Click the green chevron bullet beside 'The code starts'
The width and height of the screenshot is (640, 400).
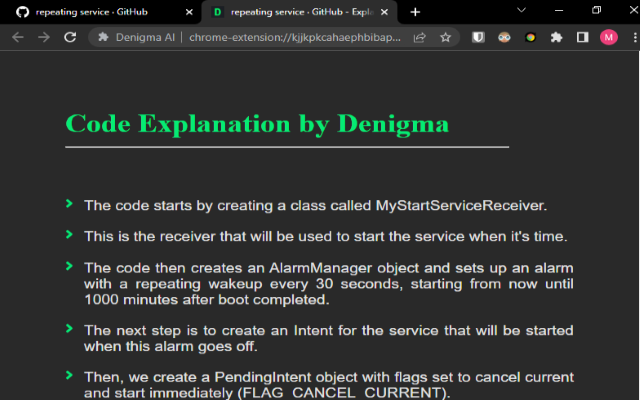click(x=69, y=203)
